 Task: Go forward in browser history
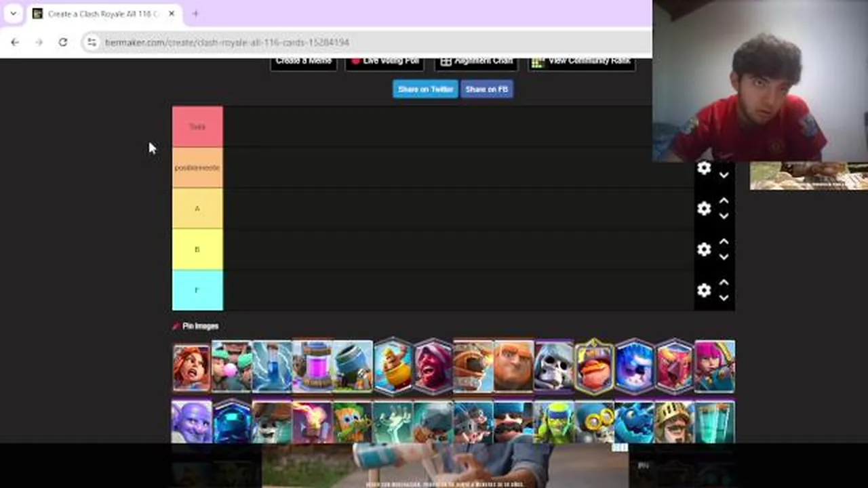[x=39, y=42]
